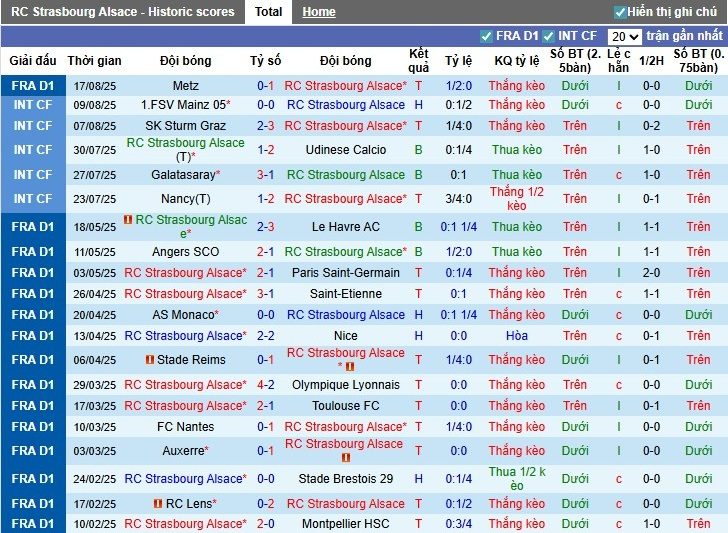The height and width of the screenshot is (533, 728).
Task: Open FC Nantes team link
Action: click(x=185, y=427)
